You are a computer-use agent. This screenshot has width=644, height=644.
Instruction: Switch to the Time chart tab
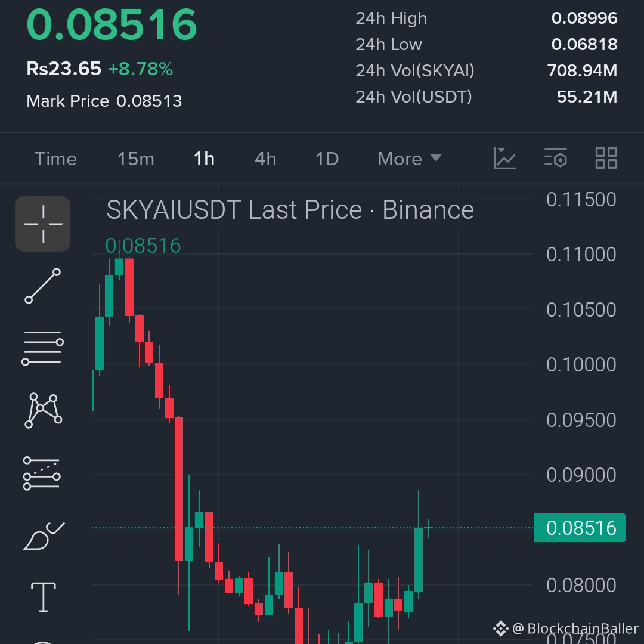[x=56, y=159]
